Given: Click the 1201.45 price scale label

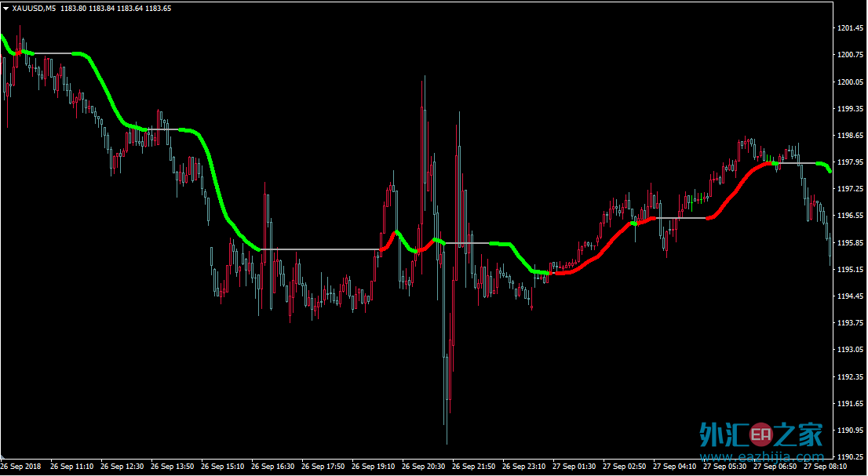Looking at the screenshot, I should coord(852,28).
